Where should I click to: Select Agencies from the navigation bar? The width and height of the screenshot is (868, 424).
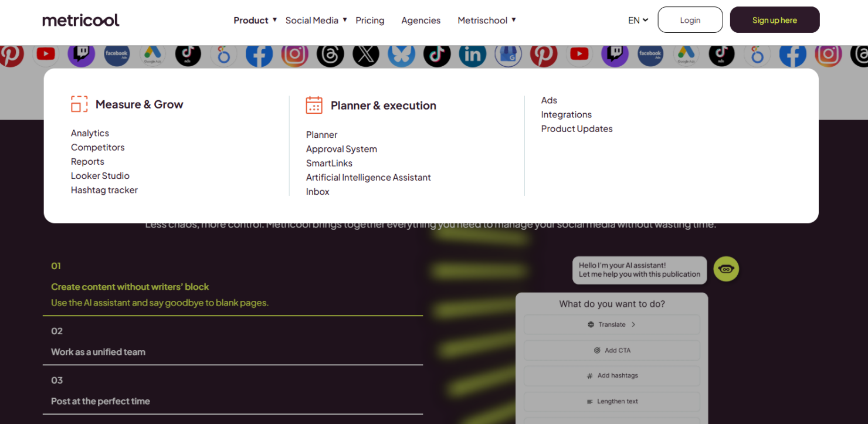coord(421,20)
